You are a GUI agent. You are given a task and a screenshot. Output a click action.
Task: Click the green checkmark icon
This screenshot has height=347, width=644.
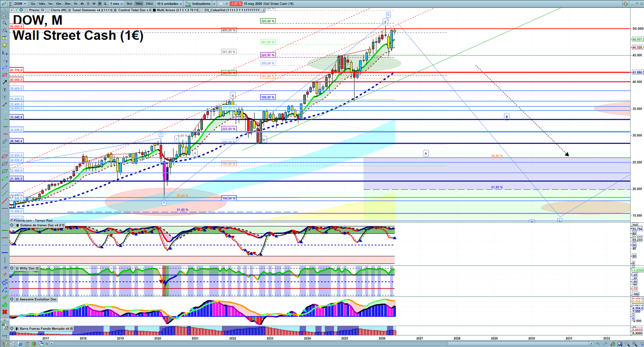4,297
